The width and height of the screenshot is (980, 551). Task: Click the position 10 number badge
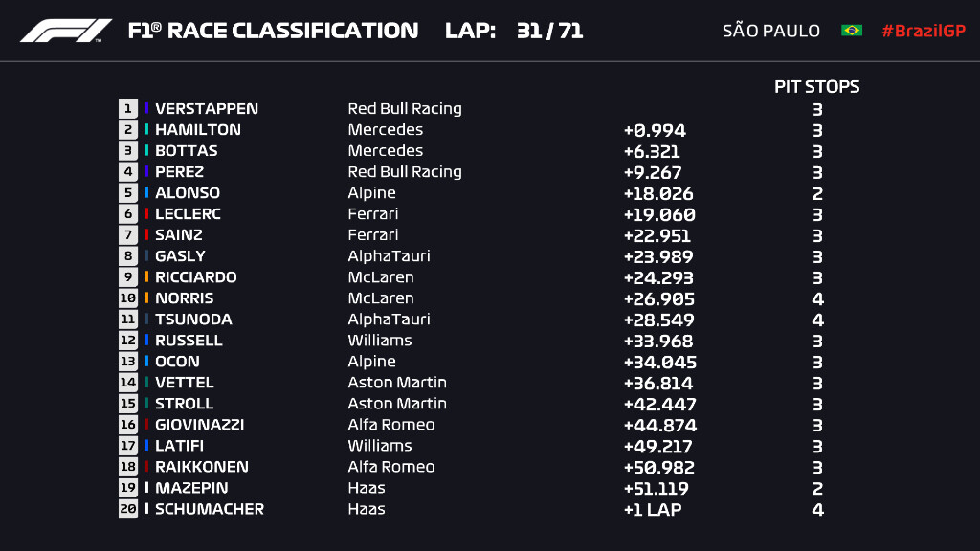pos(128,298)
